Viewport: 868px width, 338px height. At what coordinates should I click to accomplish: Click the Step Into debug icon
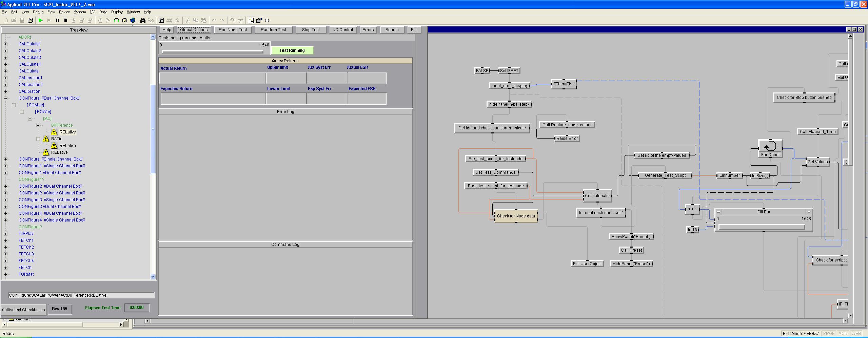point(73,20)
